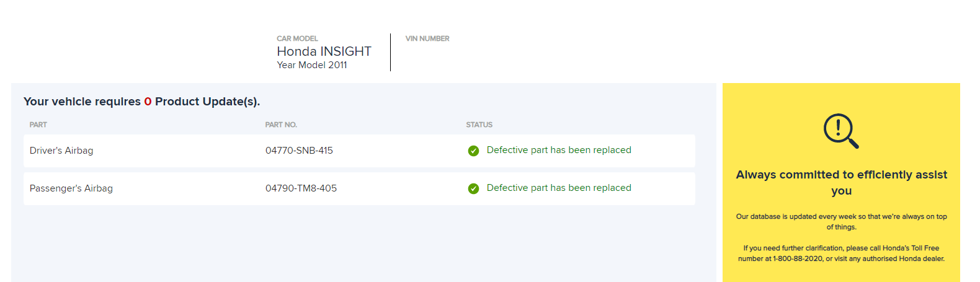This screenshot has height=282, width=980.
Task: Click the Year Model 2011 text
Action: pos(312,65)
